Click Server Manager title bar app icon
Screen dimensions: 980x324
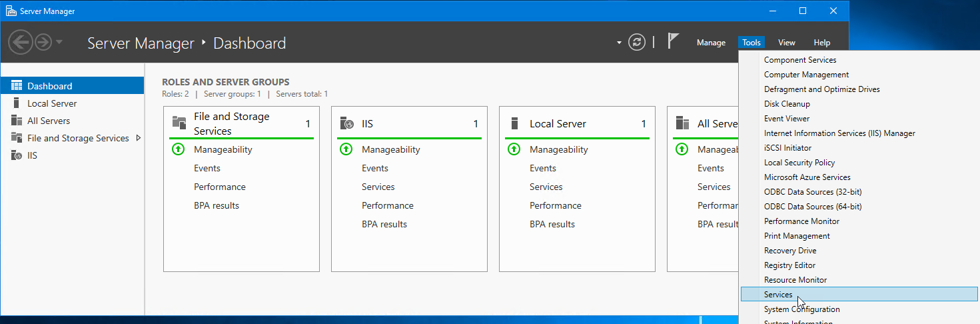pyautogui.click(x=11, y=11)
